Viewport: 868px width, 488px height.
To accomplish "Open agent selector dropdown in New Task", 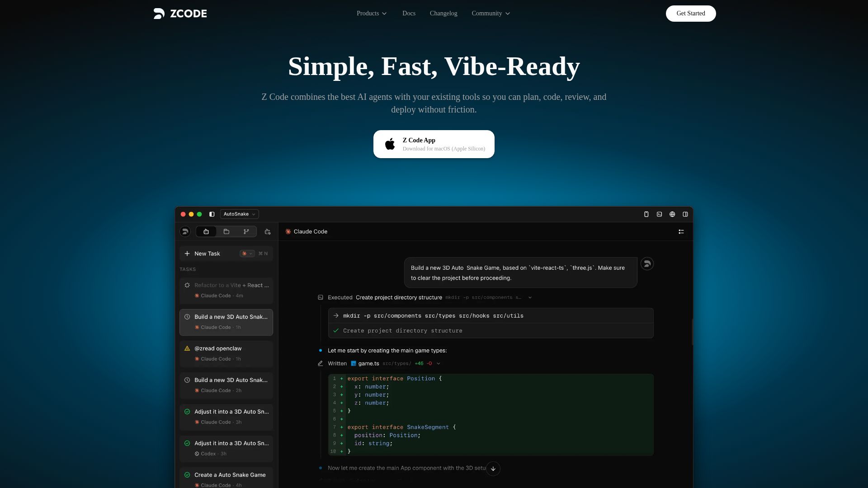I will pos(247,253).
